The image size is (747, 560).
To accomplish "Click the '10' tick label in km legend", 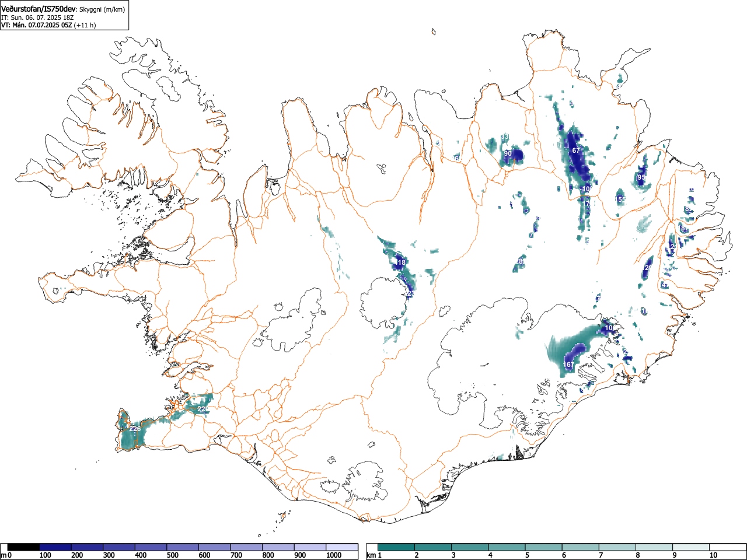I will 713,555.
